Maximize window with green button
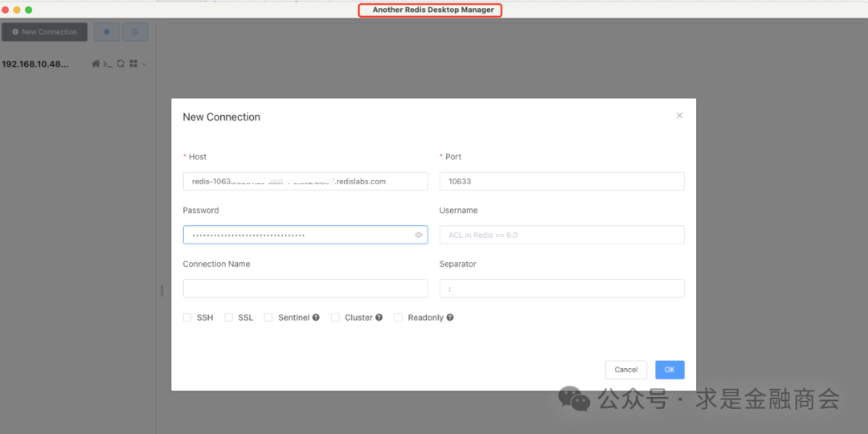This screenshot has height=434, width=868. tap(29, 10)
